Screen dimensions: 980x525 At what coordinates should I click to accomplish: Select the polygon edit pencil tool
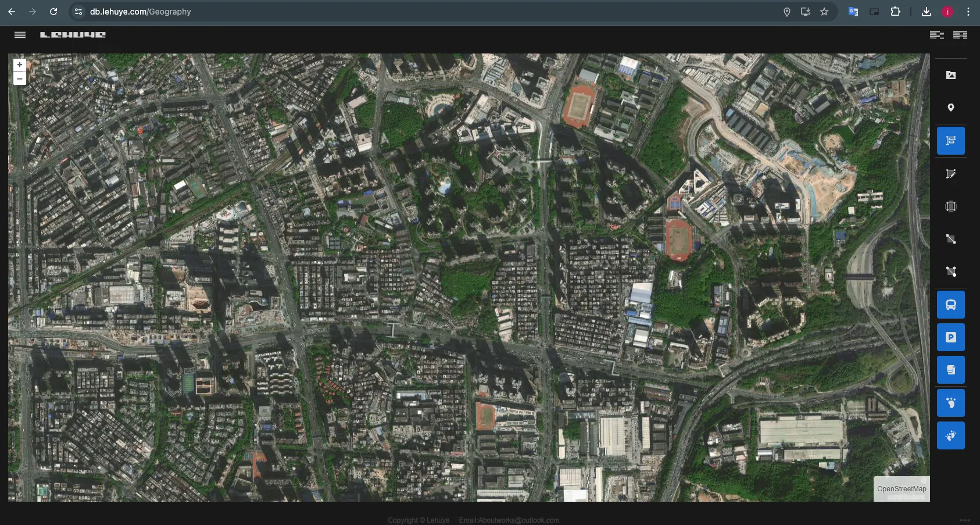[950, 174]
